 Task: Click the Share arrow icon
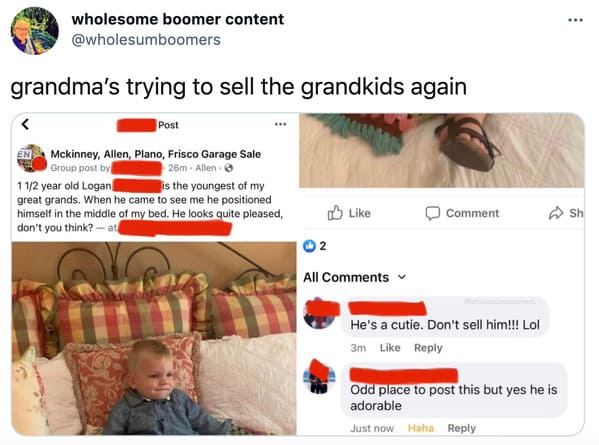click(556, 213)
